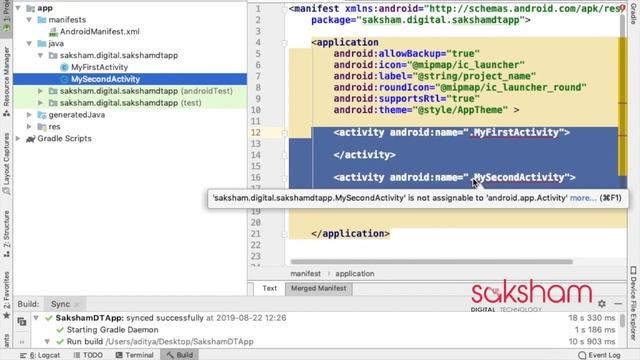Click the generatedJava folder icon

tap(42, 115)
